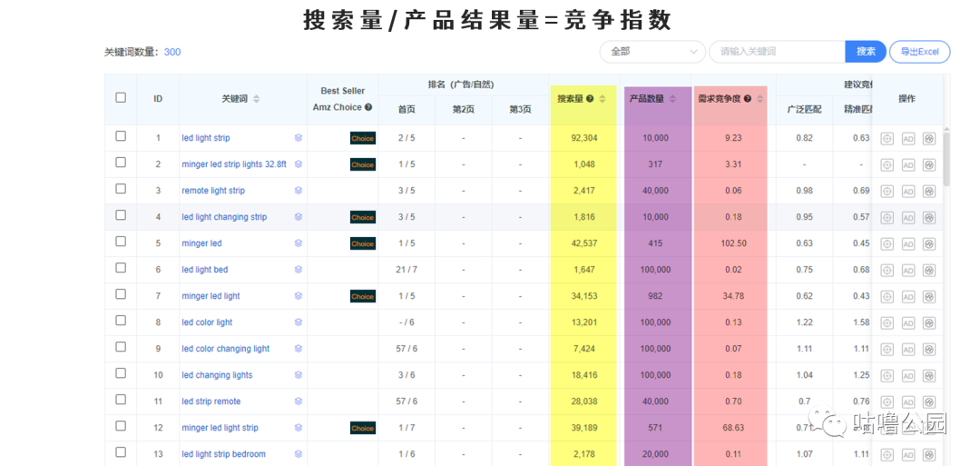
Task: Click the AD icon for led strip remote
Action: click(x=908, y=402)
